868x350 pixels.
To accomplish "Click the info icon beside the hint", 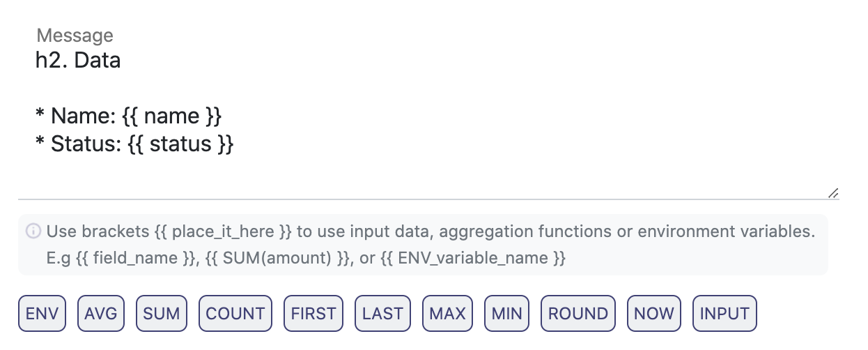I will click(32, 231).
